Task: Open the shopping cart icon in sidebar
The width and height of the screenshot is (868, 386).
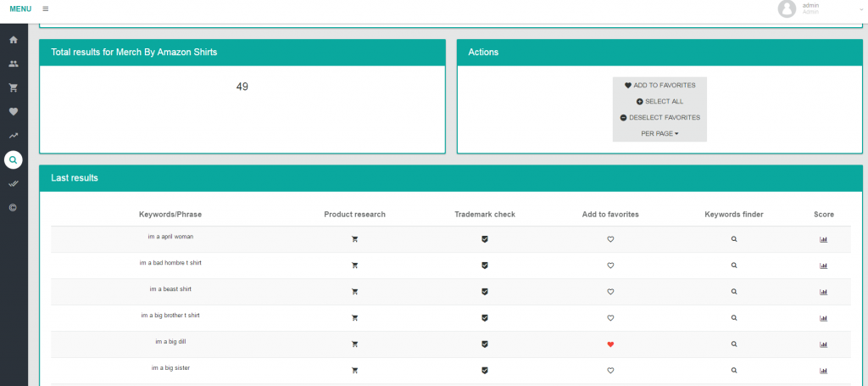Action: click(14, 87)
